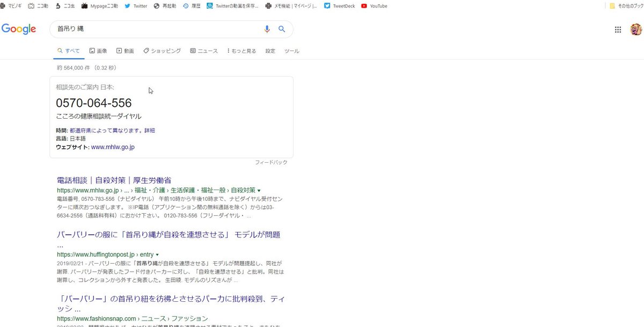
Task: Follow the 都道府県によって異なります。詳細 link
Action: pos(112,130)
